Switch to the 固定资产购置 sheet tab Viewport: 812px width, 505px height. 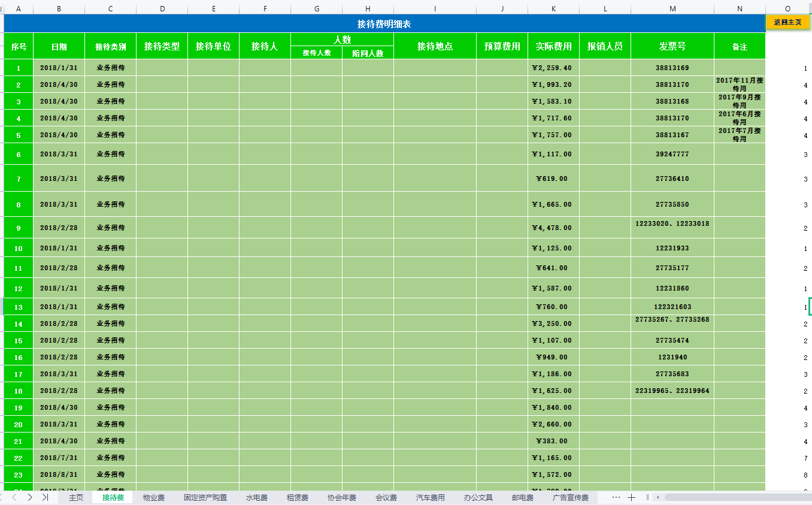(x=205, y=498)
